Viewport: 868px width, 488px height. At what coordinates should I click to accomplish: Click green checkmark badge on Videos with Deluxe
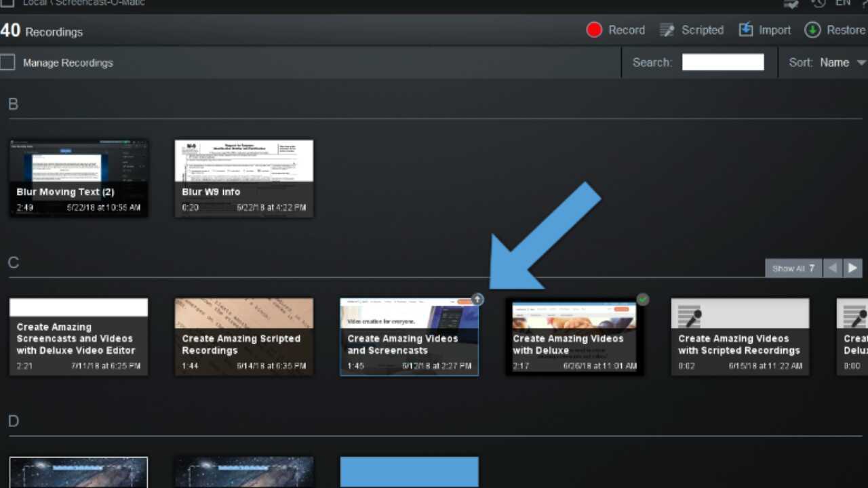643,299
